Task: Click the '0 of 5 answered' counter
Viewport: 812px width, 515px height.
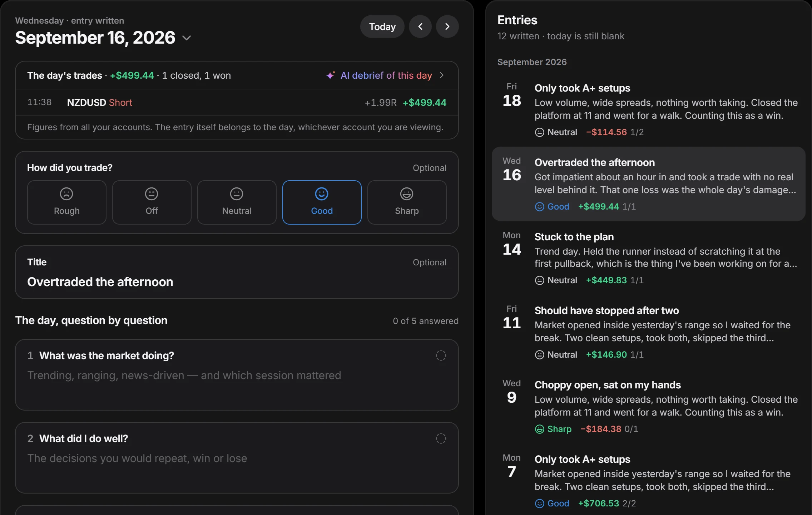Action: pos(426,321)
